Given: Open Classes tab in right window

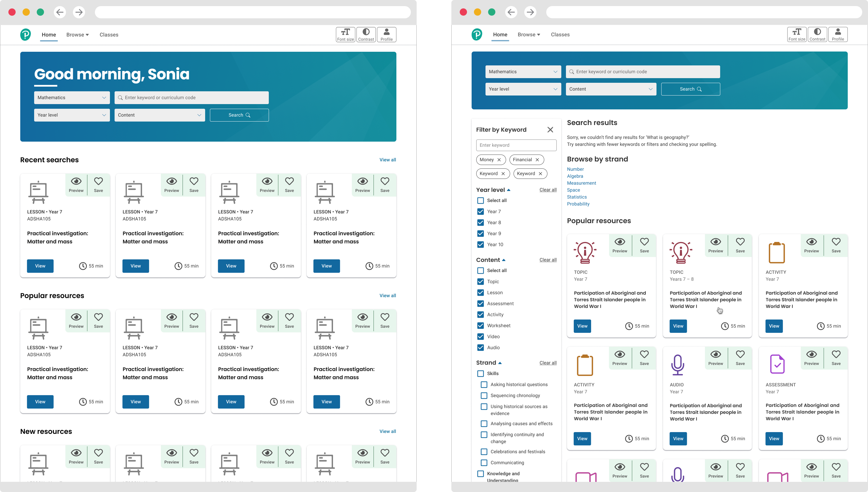Looking at the screenshot, I should pyautogui.click(x=560, y=34).
